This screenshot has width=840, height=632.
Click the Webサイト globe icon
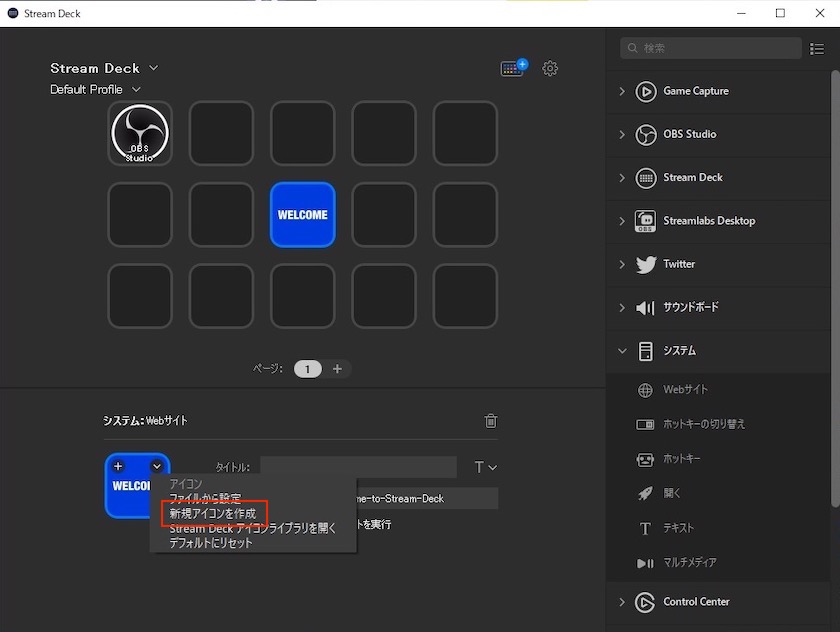click(x=645, y=390)
